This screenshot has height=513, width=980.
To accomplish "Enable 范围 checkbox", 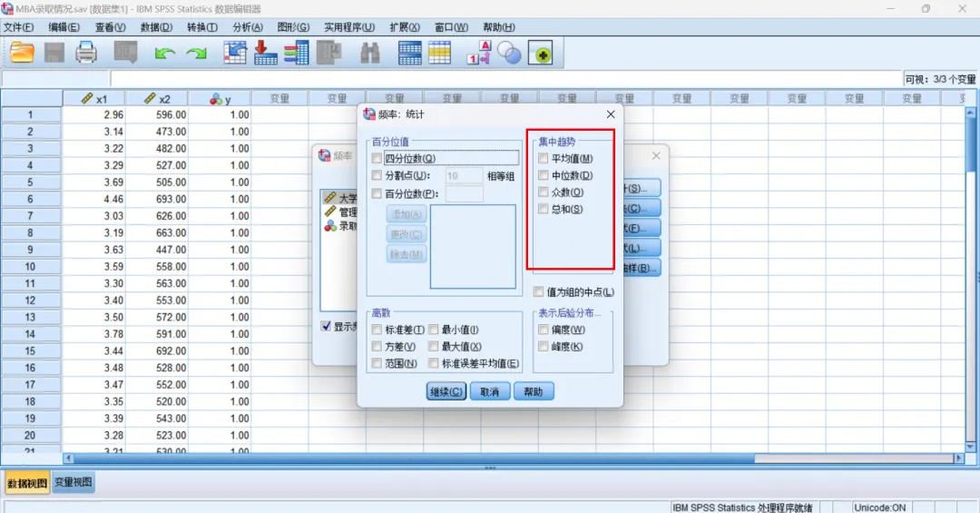I will 377,363.
